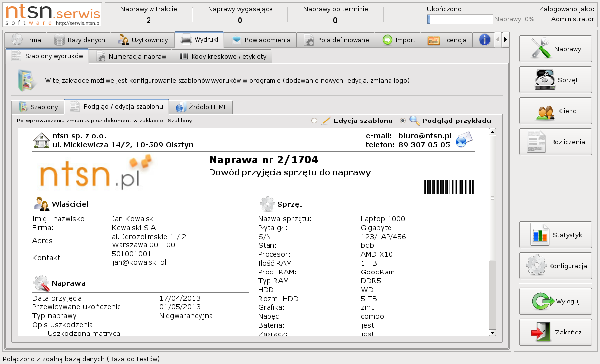
Task: Click the Zakończ exit button
Action: click(555, 332)
